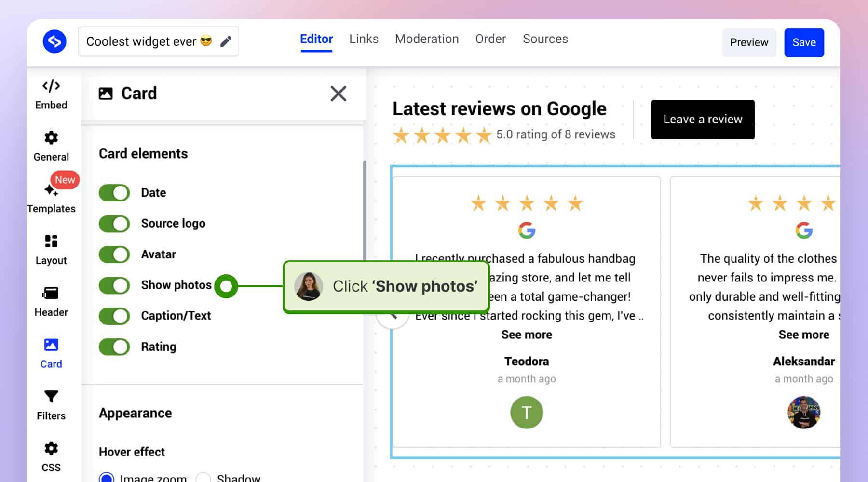The height and width of the screenshot is (482, 868).
Task: Disable the Date toggle
Action: click(114, 192)
